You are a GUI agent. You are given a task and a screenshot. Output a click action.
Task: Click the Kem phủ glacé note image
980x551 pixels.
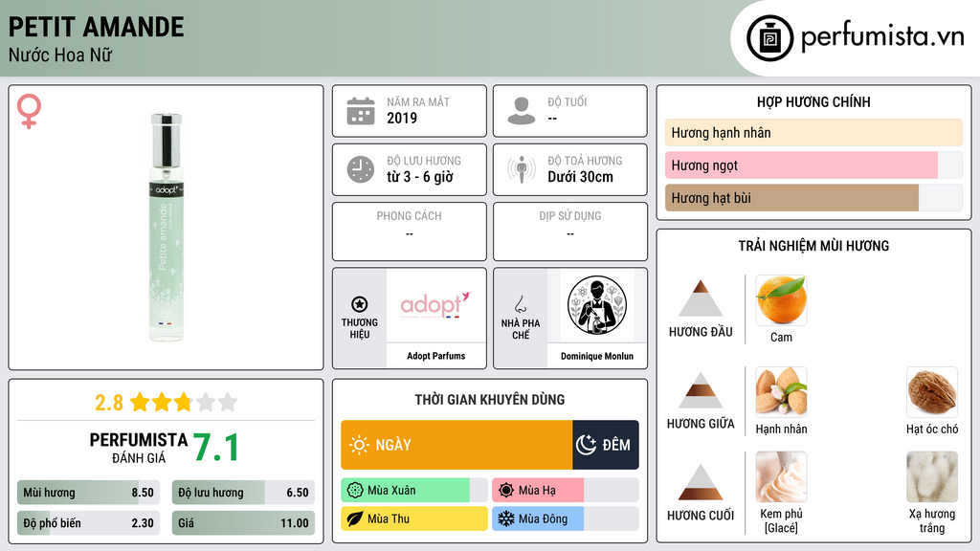781,476
